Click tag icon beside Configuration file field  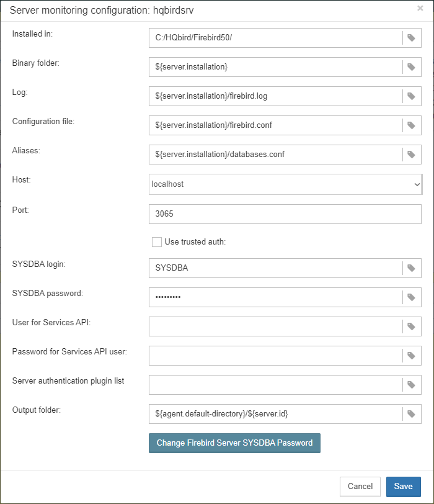[411, 125]
